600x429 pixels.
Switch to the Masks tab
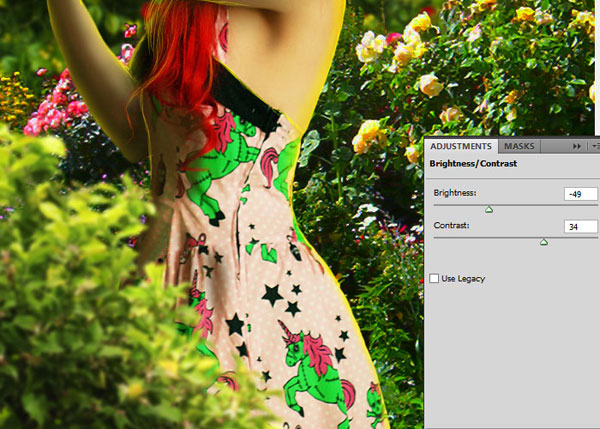[x=519, y=146]
